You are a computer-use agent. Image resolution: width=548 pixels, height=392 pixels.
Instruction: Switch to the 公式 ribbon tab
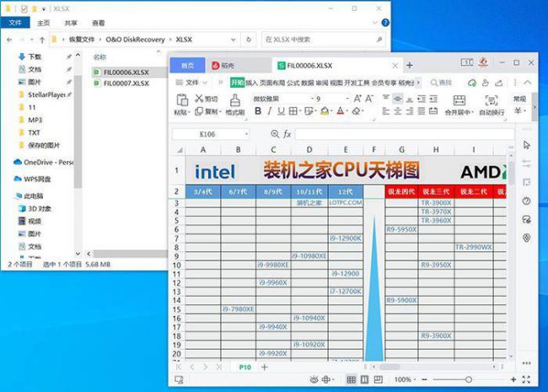(x=293, y=83)
